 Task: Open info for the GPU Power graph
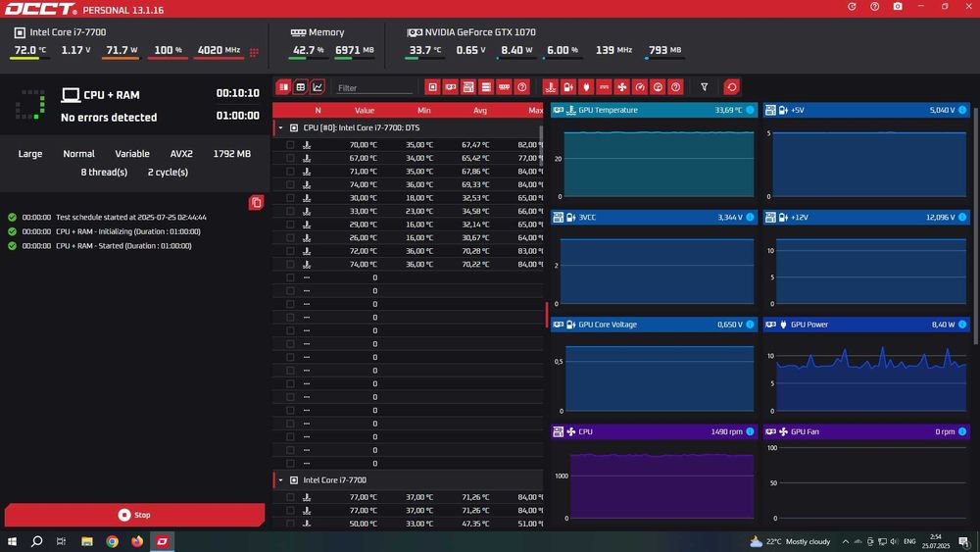[x=962, y=325]
